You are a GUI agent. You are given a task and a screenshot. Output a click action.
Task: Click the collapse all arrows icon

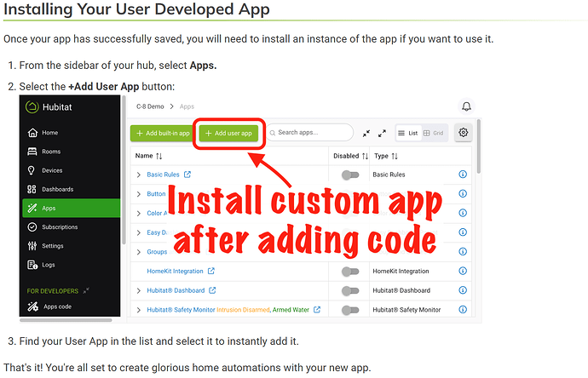(366, 133)
